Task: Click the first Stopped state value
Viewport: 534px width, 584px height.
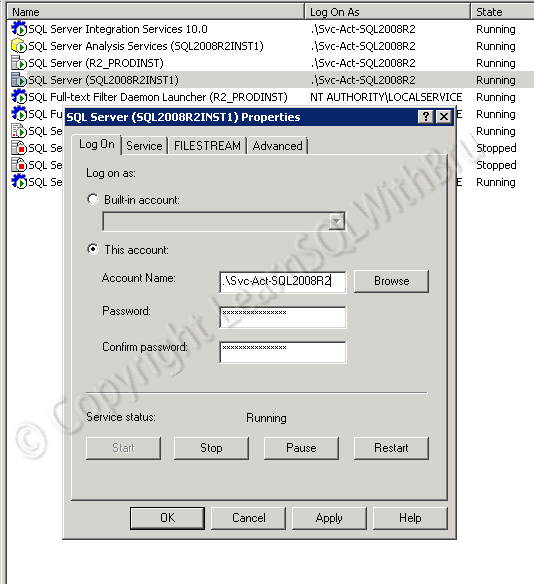Action: pos(496,148)
